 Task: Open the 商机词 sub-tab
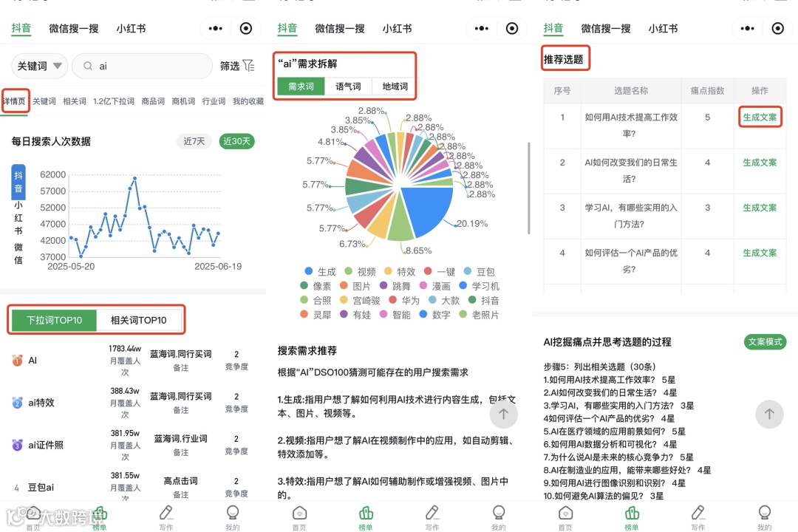[x=183, y=101]
